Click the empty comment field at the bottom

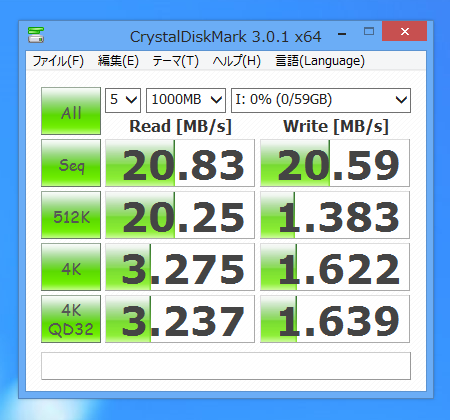click(226, 366)
